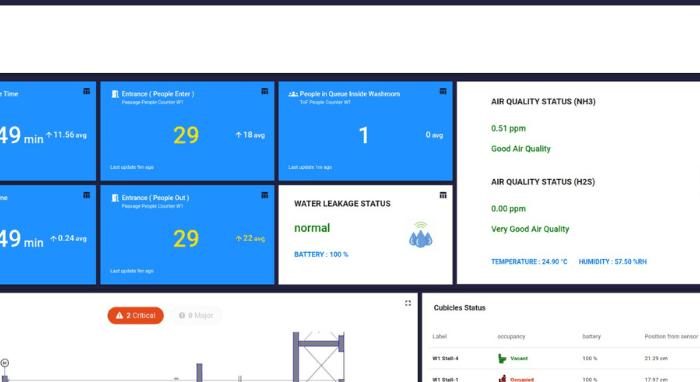700x382 pixels.
Task: Click green toilet icon for W1 Stall-4
Action: pyautogui.click(x=502, y=358)
